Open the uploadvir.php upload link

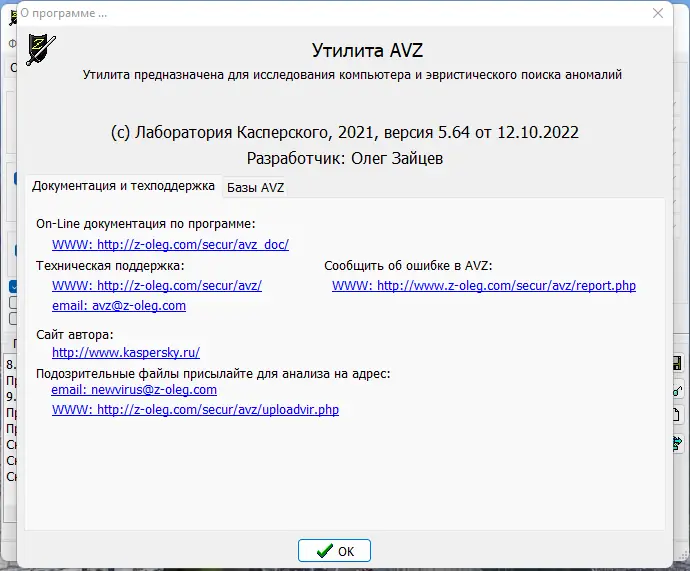pos(195,410)
